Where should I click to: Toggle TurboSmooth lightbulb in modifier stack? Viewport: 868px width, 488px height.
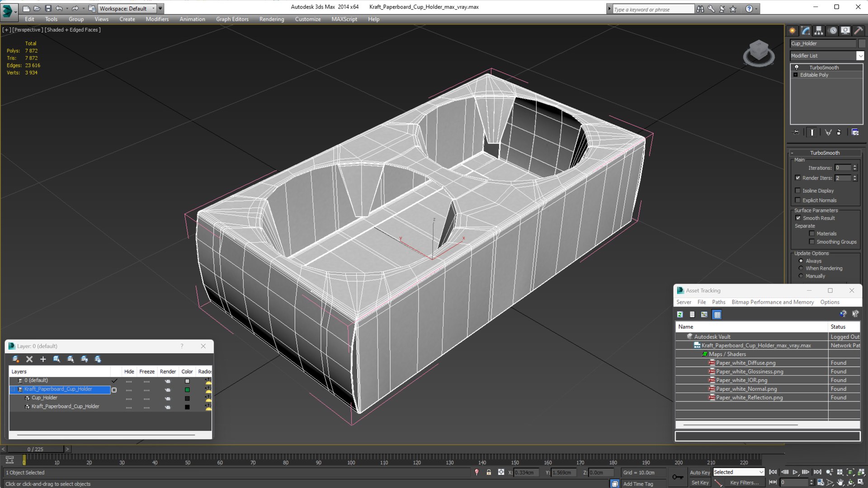tap(797, 67)
